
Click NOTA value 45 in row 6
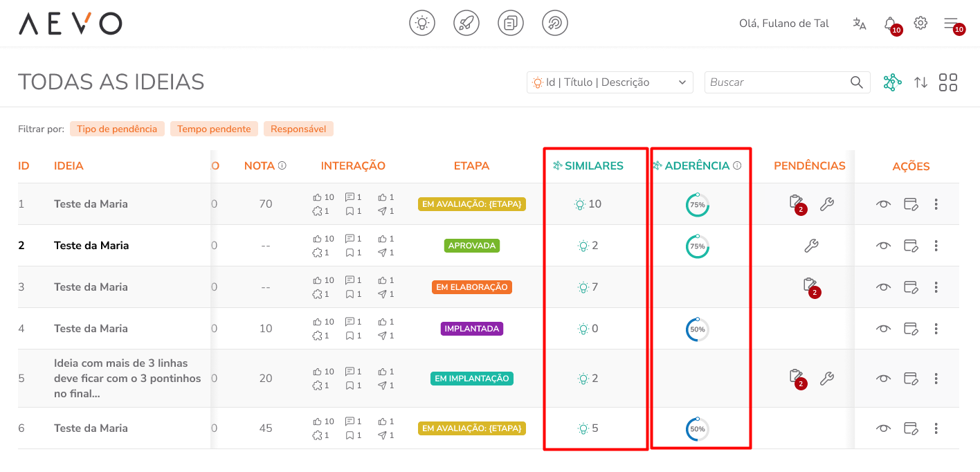(x=266, y=428)
